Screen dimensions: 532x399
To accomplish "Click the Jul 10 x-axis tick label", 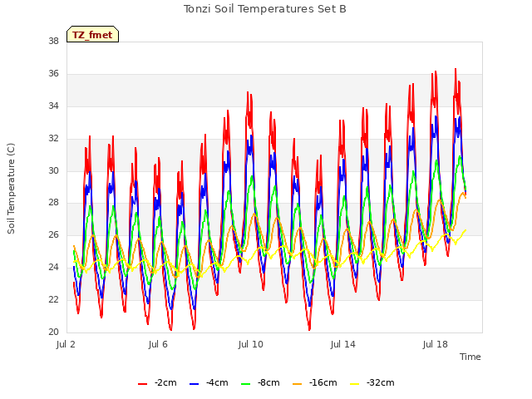I will tap(251, 344).
